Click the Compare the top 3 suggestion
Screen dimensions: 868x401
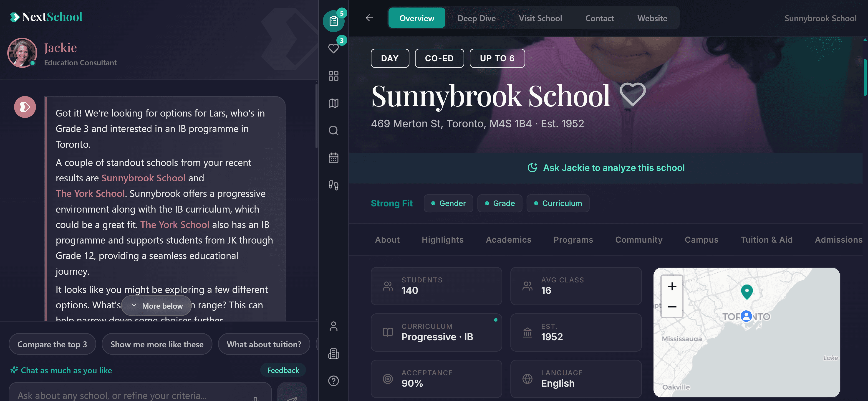pyautogui.click(x=52, y=344)
